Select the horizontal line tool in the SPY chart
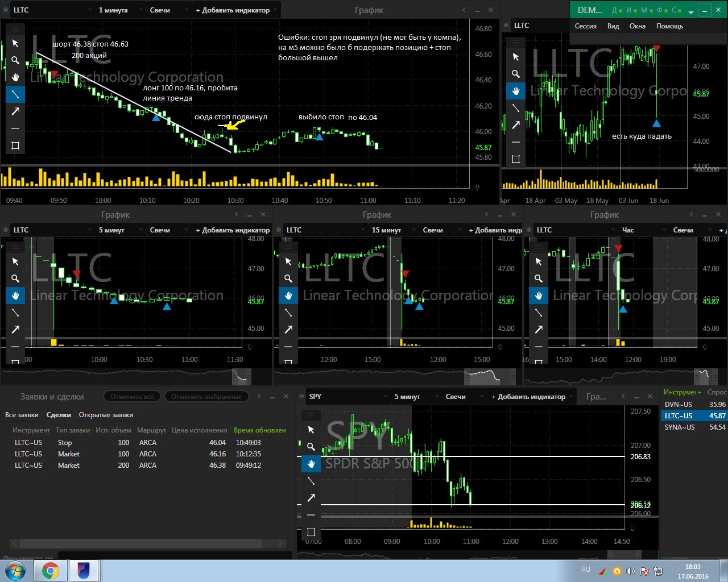 coord(311,515)
